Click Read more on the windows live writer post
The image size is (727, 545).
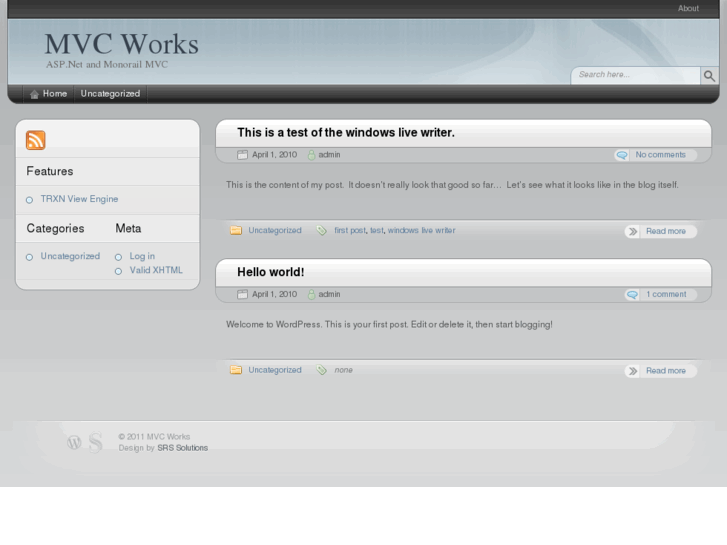coord(666,231)
